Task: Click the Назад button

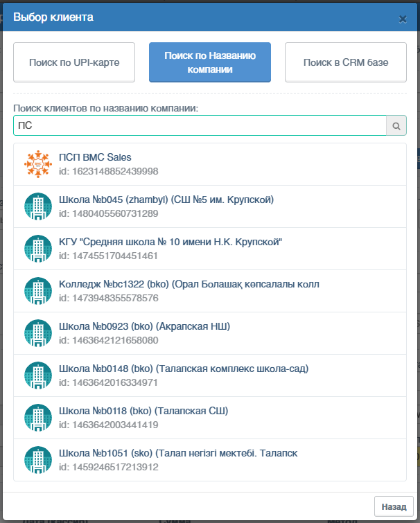Action: [394, 506]
